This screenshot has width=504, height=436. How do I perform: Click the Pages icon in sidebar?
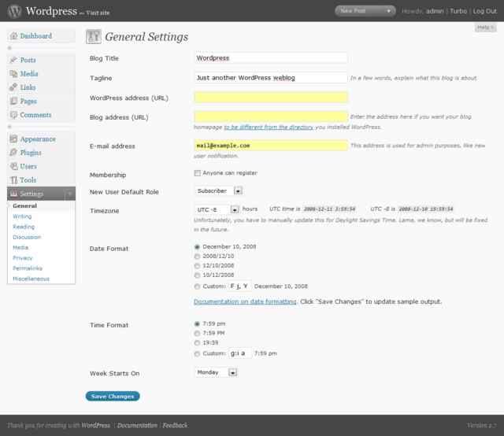(x=13, y=101)
